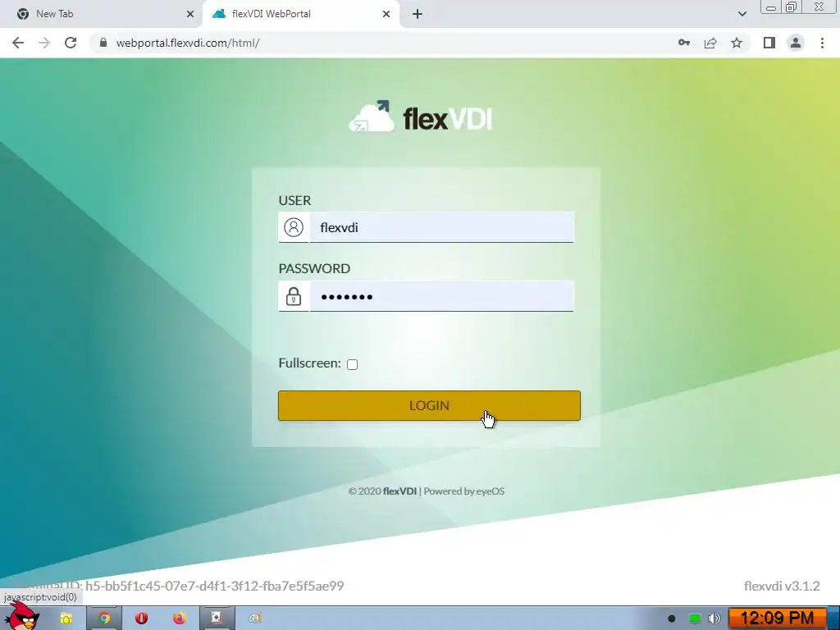The width and height of the screenshot is (840, 630).
Task: Minimize the browser window
Action: [771, 7]
